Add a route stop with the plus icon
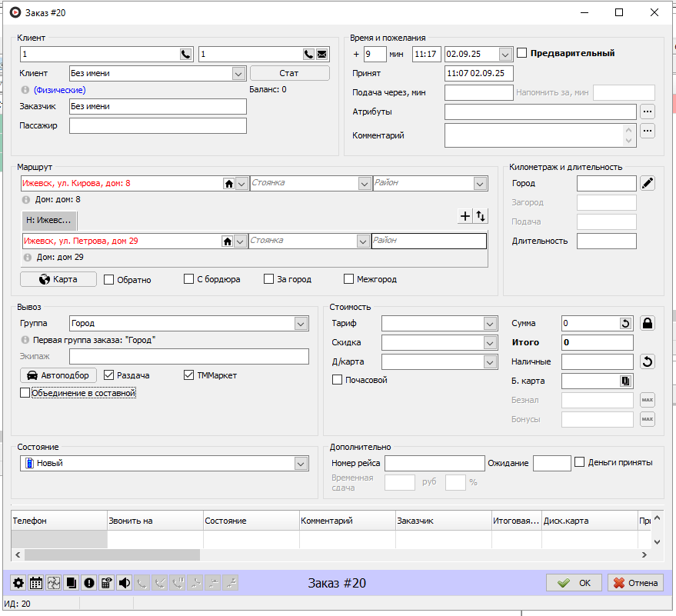 [x=465, y=217]
